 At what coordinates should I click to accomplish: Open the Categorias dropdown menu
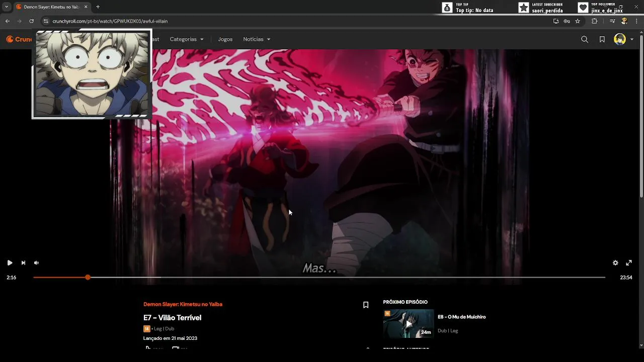pyautogui.click(x=187, y=39)
